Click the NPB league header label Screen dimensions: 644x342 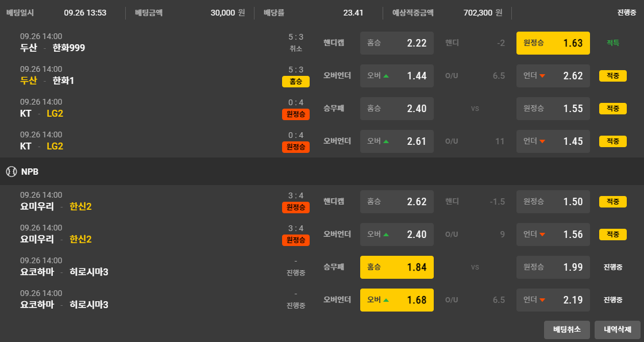pyautogui.click(x=30, y=171)
